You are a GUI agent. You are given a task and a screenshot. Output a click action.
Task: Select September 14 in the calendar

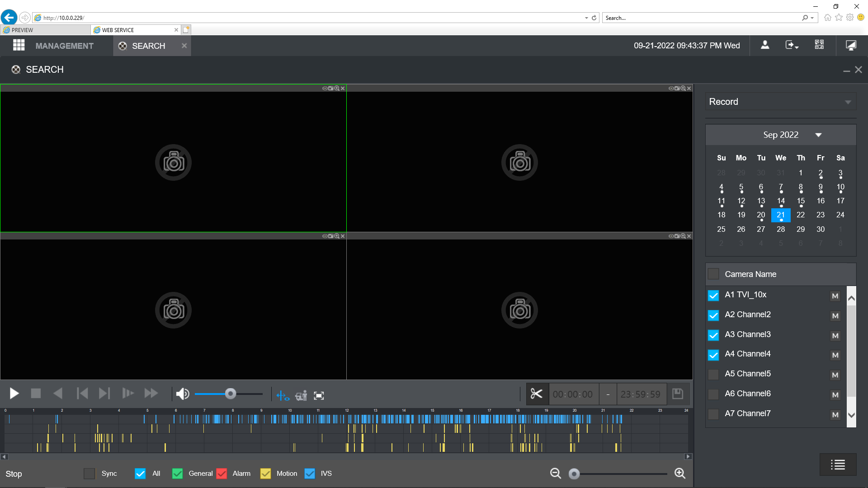(781, 202)
